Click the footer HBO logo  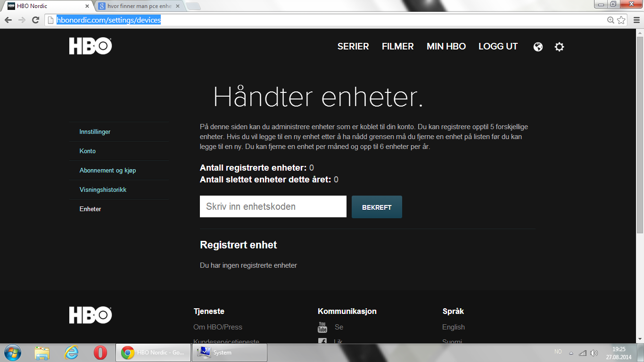(x=91, y=315)
